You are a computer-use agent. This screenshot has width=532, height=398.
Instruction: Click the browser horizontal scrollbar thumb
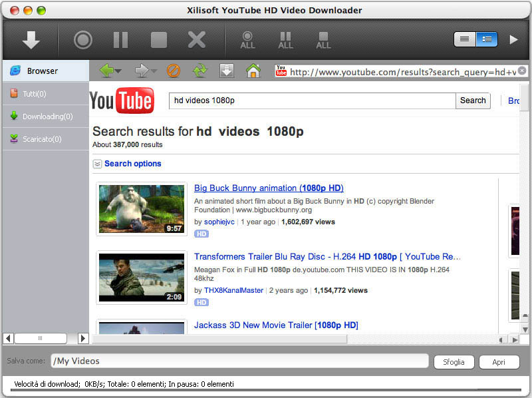tap(220, 339)
